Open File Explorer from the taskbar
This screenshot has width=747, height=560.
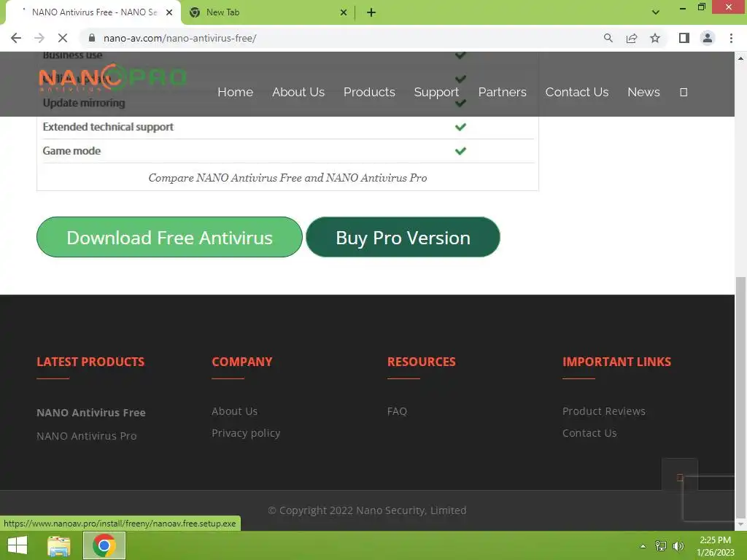(59, 545)
